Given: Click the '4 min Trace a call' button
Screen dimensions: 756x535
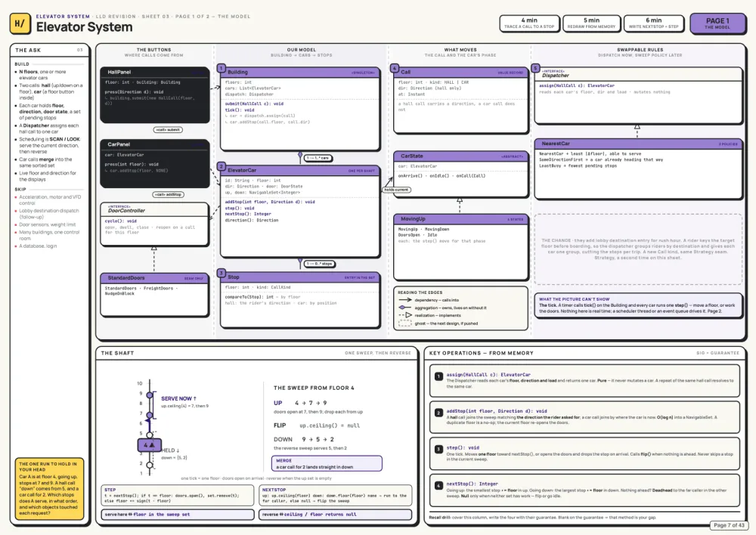Looking at the screenshot, I should point(529,23).
